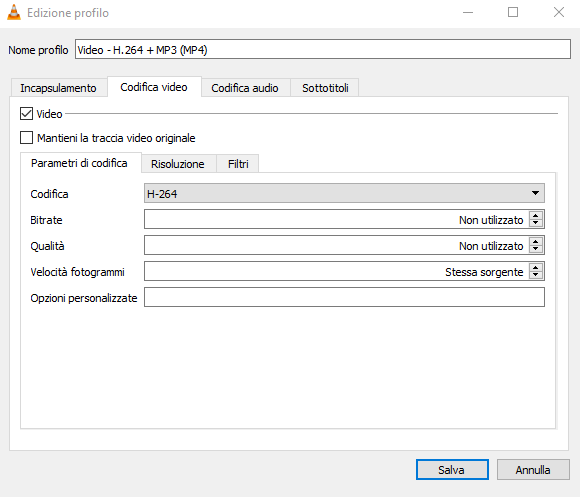The height and width of the screenshot is (497, 580).
Task: Decrease Bitrate with the down arrow
Action: (536, 223)
